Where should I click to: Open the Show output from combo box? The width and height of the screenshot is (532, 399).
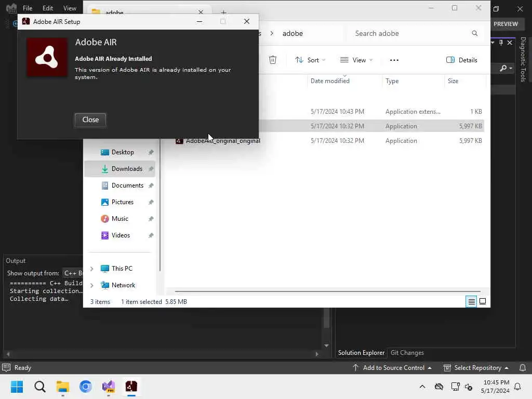[73, 273]
